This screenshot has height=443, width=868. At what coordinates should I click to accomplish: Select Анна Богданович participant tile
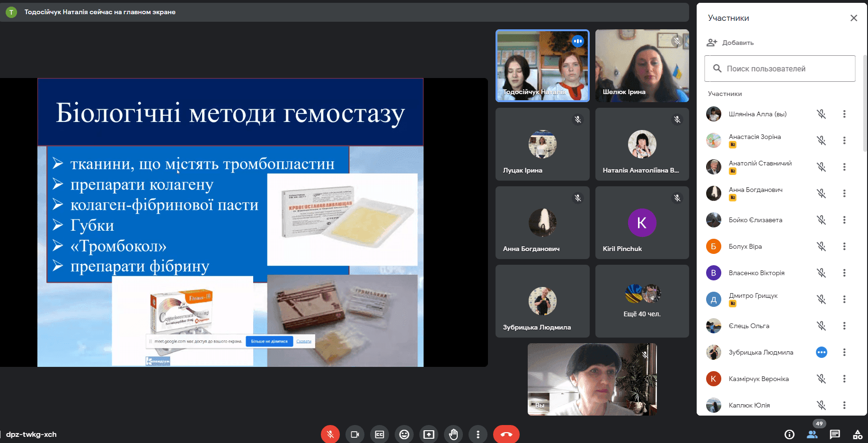pyautogui.click(x=542, y=223)
